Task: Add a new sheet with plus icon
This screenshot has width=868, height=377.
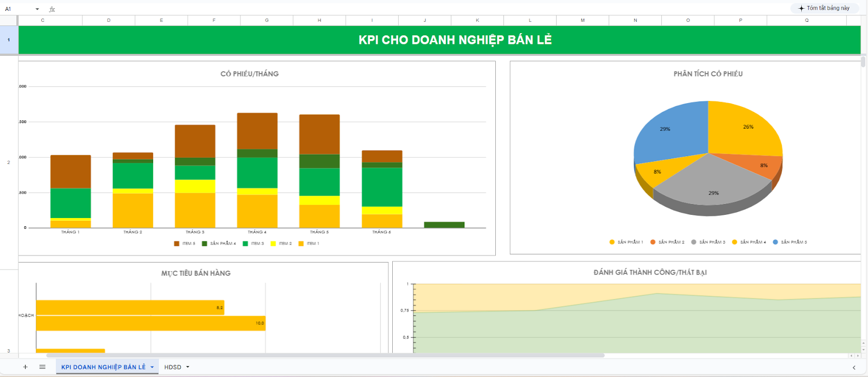Action: [x=25, y=367]
